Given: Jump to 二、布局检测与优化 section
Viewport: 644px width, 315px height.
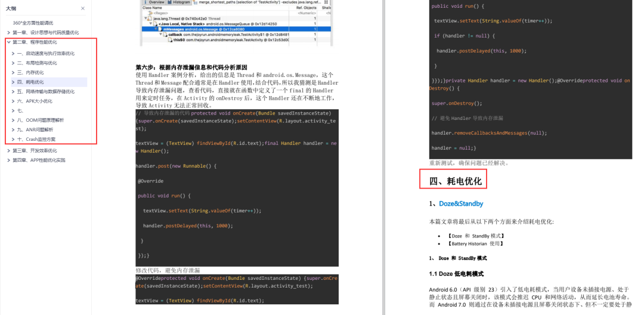Looking at the screenshot, I should 37,63.
